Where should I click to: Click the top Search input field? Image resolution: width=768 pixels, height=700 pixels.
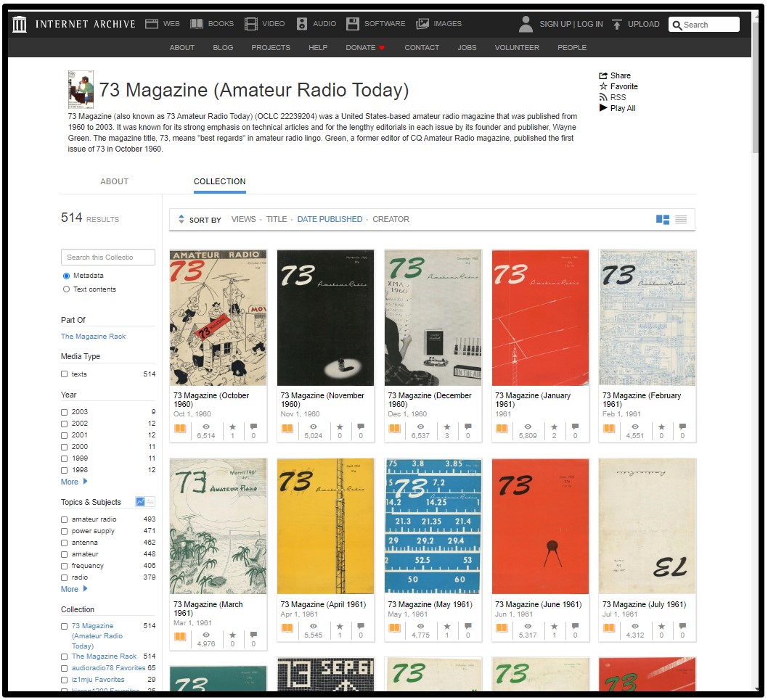[x=704, y=25]
